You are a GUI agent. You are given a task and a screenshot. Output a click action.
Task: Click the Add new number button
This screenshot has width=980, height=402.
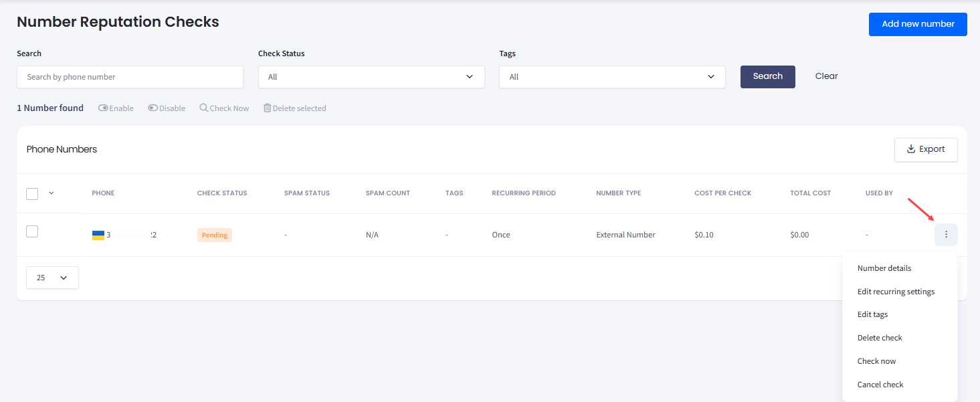[x=918, y=24]
